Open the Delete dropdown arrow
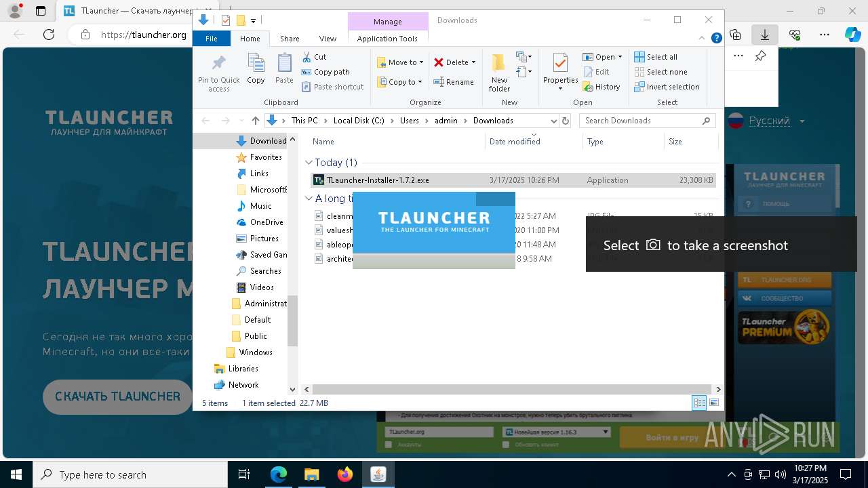The height and width of the screenshot is (488, 868). point(473,62)
